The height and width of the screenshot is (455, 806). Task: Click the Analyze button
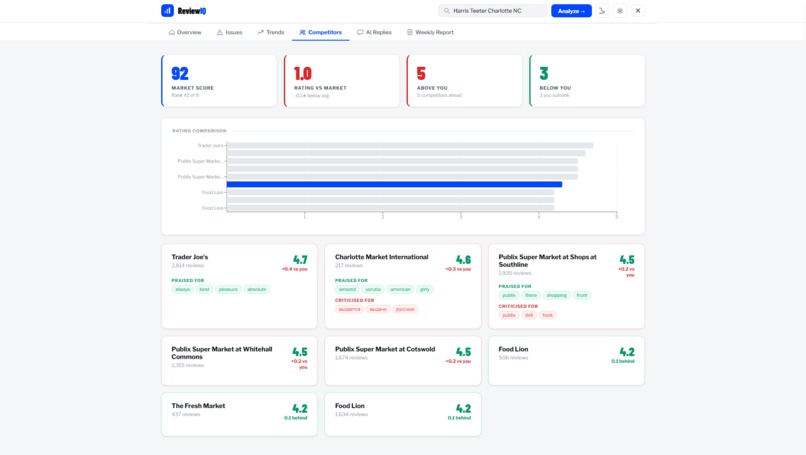tap(571, 11)
